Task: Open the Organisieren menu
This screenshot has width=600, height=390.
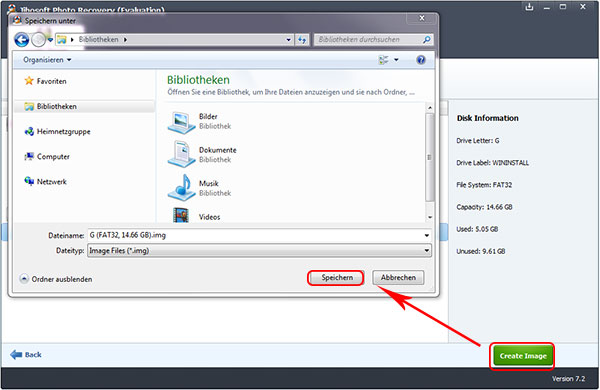Action: [47, 60]
